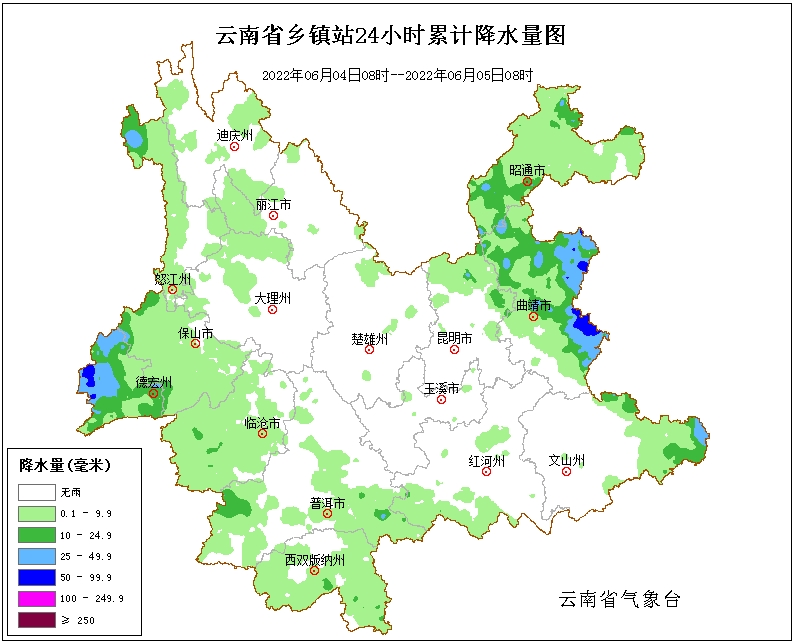Click the 云南省气象台 source label
The image size is (794, 643).
pyautogui.click(x=620, y=600)
